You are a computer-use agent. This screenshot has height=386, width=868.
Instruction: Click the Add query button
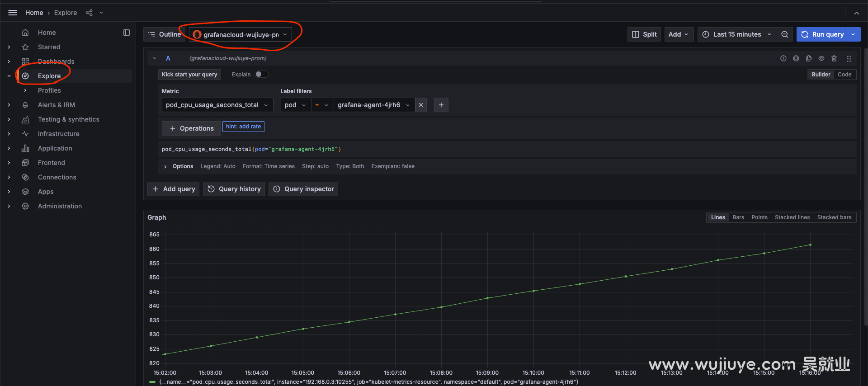coord(174,189)
